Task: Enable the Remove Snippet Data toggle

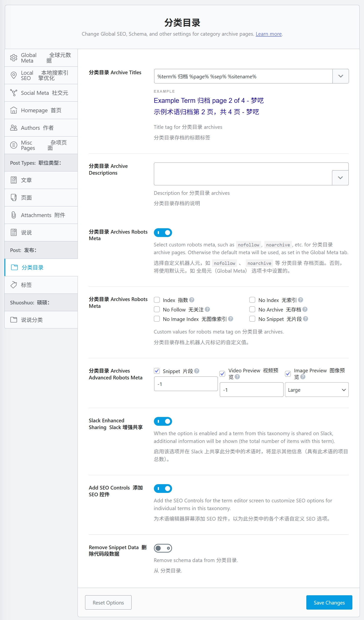Action: point(163,548)
